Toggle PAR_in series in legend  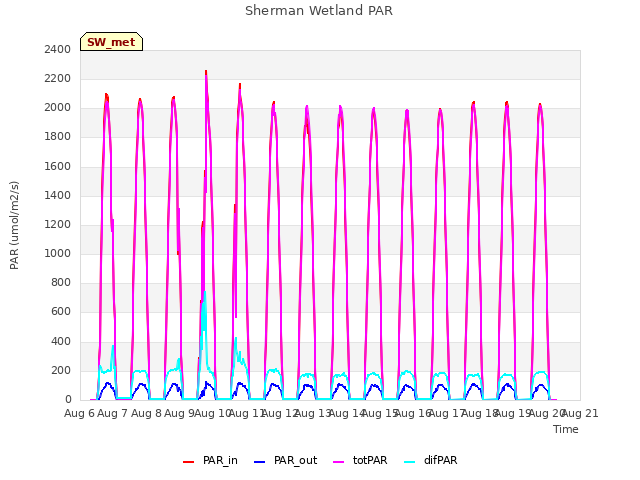[210, 460]
